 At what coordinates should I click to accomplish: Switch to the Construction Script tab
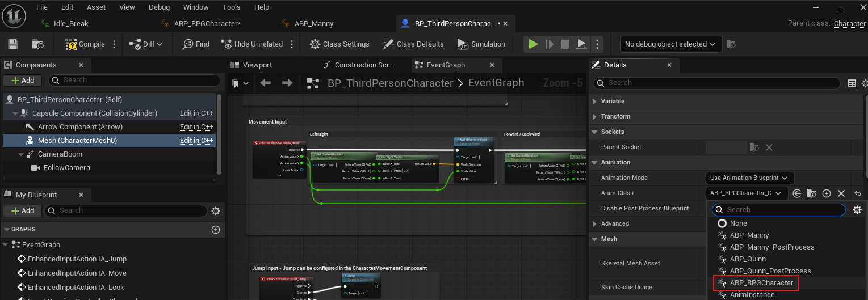pyautogui.click(x=364, y=65)
